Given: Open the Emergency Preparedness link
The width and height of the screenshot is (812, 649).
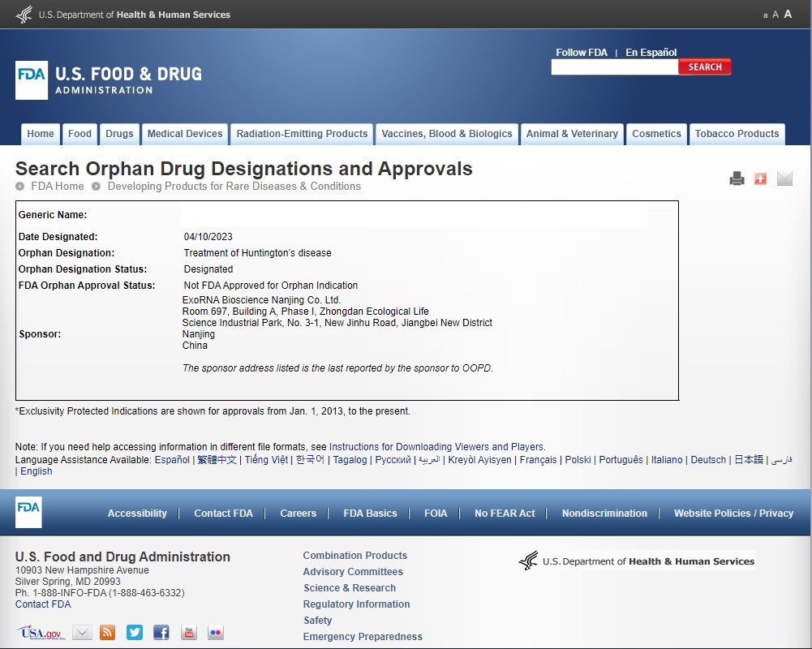Looking at the screenshot, I should (x=363, y=637).
